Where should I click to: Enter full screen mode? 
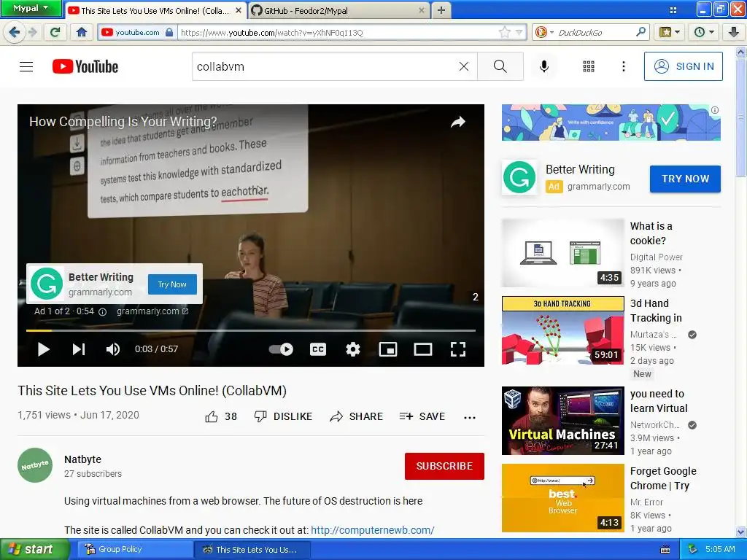point(458,349)
